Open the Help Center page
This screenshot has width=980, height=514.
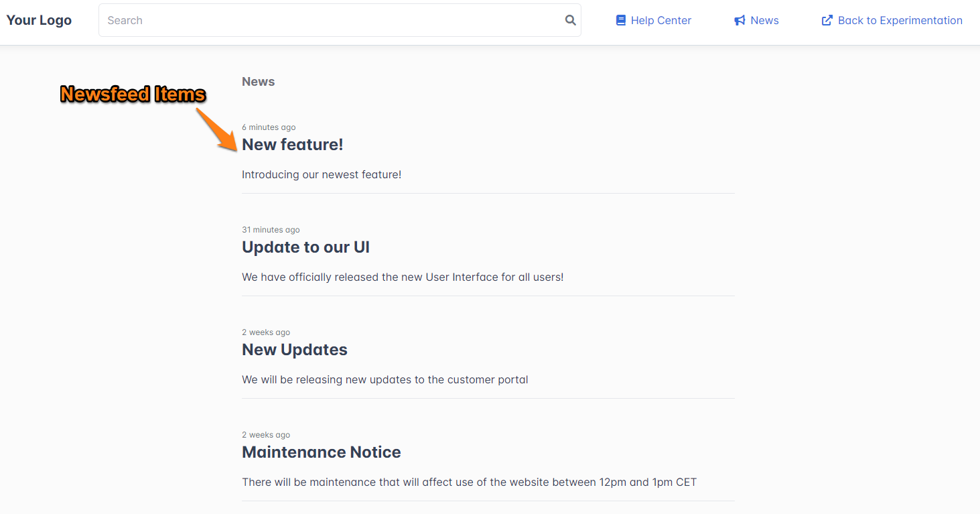point(662,20)
